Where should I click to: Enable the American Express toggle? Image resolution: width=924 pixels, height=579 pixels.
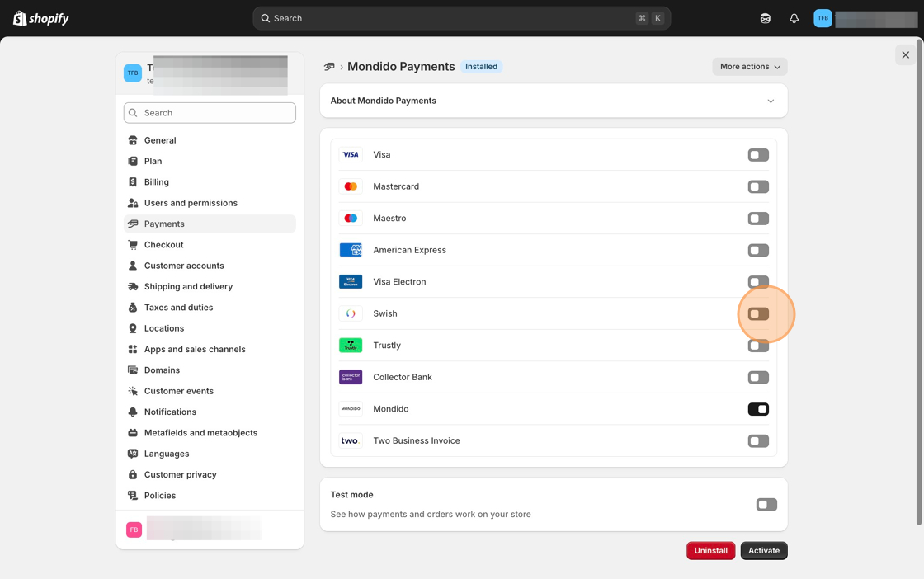pyautogui.click(x=758, y=251)
